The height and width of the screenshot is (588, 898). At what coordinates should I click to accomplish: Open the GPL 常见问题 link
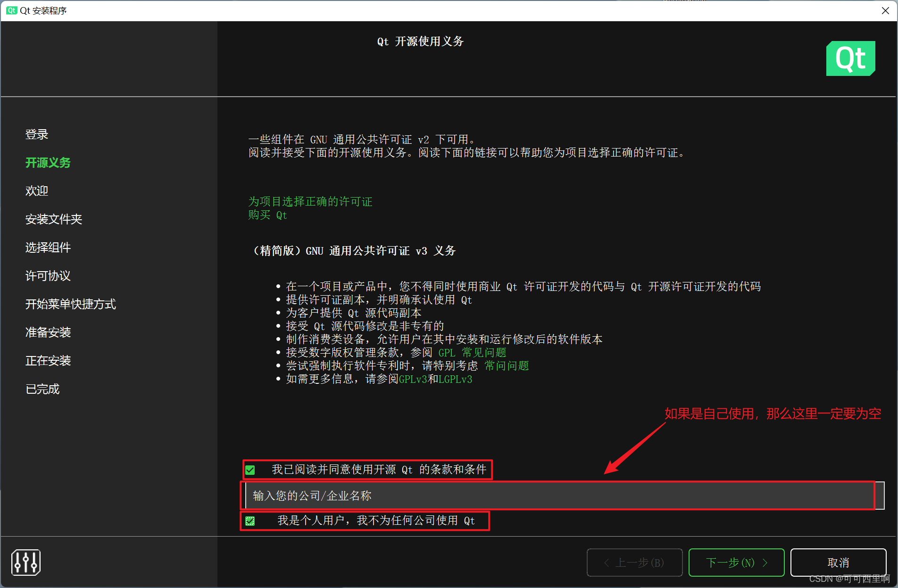(x=472, y=353)
